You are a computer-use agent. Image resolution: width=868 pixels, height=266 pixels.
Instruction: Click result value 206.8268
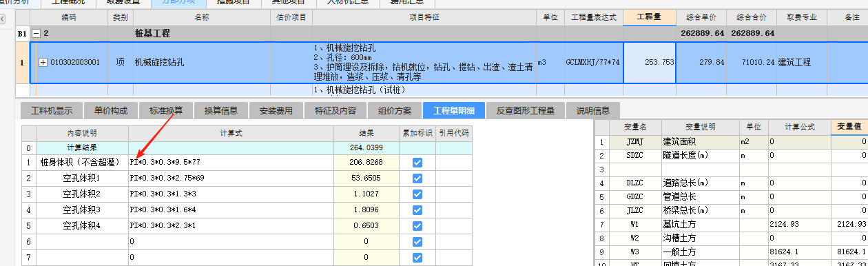point(366,163)
